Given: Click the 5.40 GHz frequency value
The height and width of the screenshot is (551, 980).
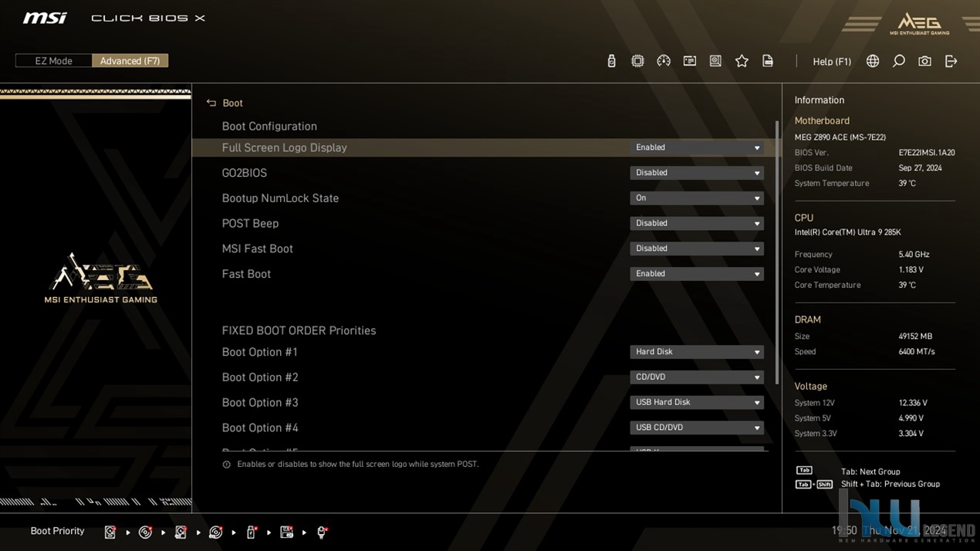Looking at the screenshot, I should 914,255.
